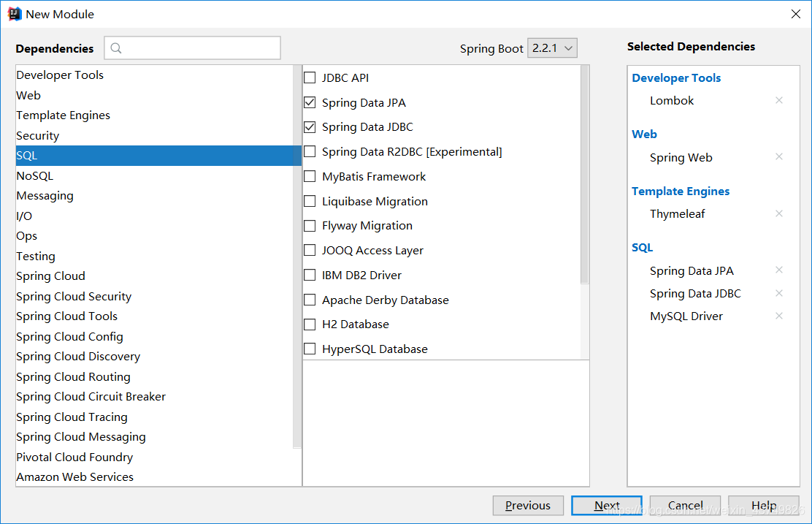The width and height of the screenshot is (812, 524).
Task: Click the Web heading in Selected Dependencies
Action: (x=644, y=134)
